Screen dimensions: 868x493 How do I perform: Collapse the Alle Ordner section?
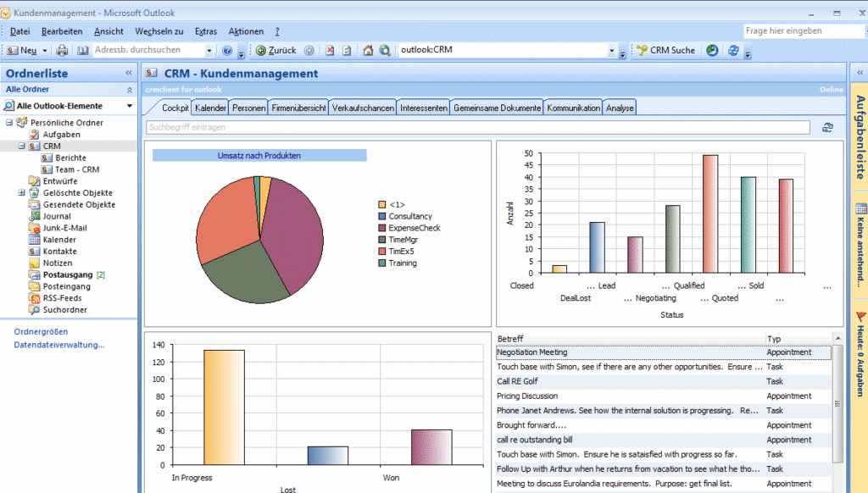[x=130, y=90]
